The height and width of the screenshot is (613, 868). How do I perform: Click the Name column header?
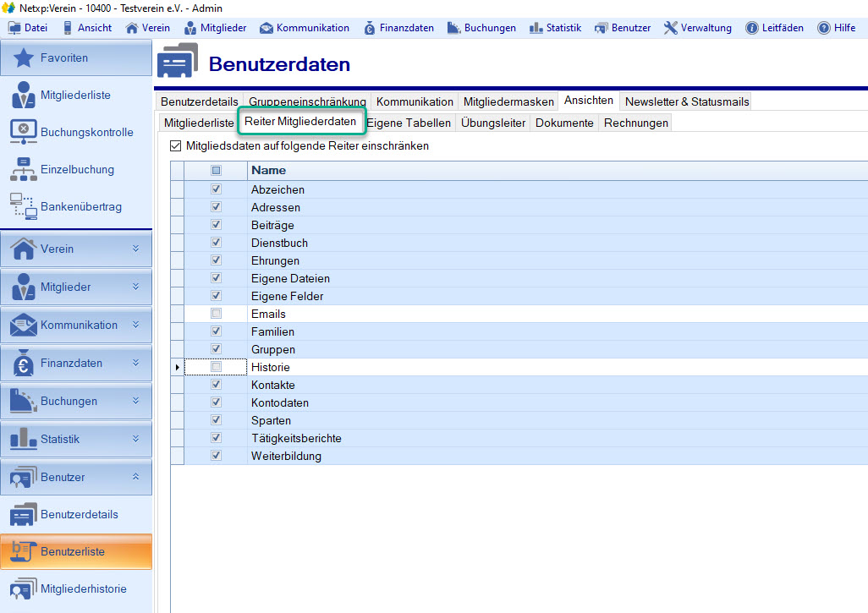269,171
